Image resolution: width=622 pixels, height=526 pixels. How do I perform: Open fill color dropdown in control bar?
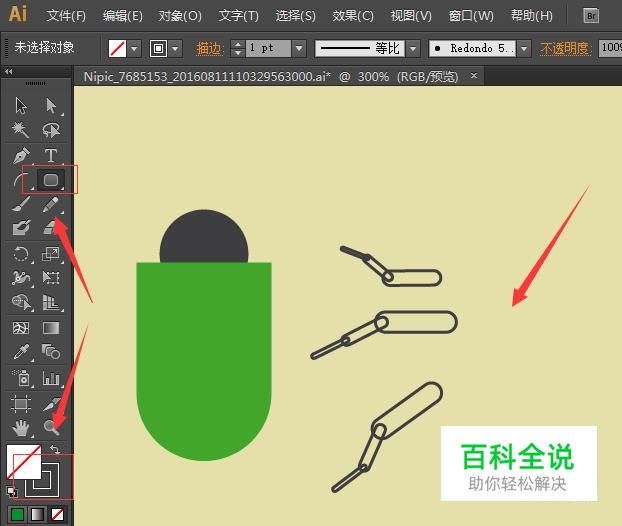pos(134,49)
